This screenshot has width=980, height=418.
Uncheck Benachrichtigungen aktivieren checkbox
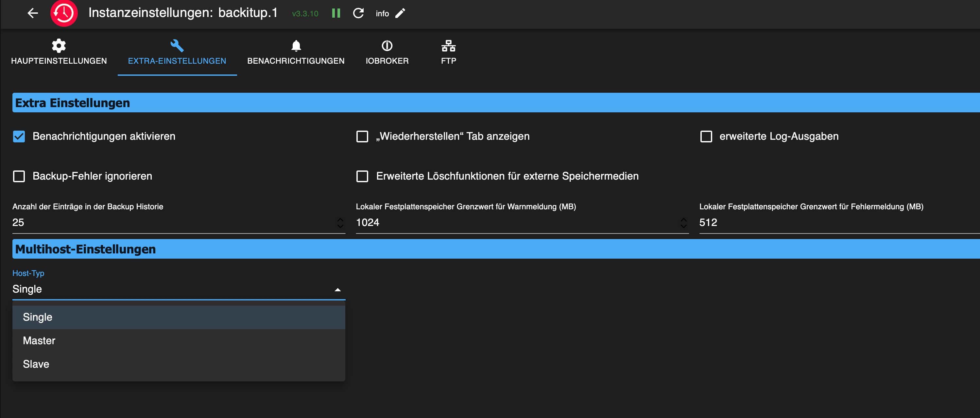click(x=19, y=137)
